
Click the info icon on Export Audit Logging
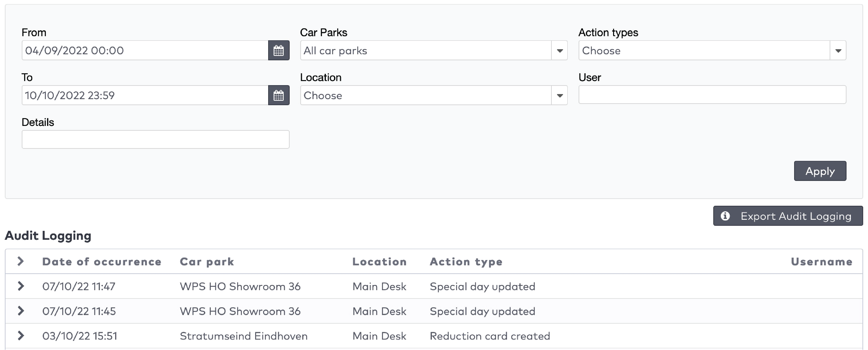(x=725, y=216)
